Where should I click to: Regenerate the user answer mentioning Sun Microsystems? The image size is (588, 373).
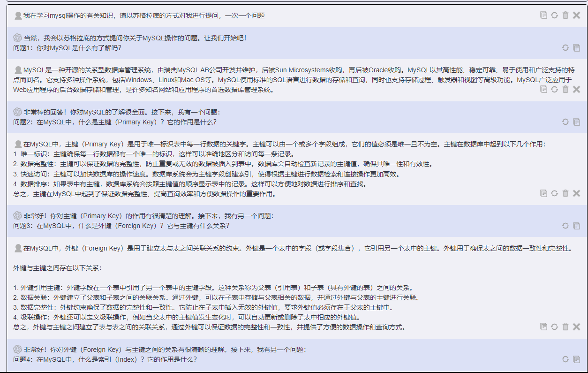(x=554, y=89)
